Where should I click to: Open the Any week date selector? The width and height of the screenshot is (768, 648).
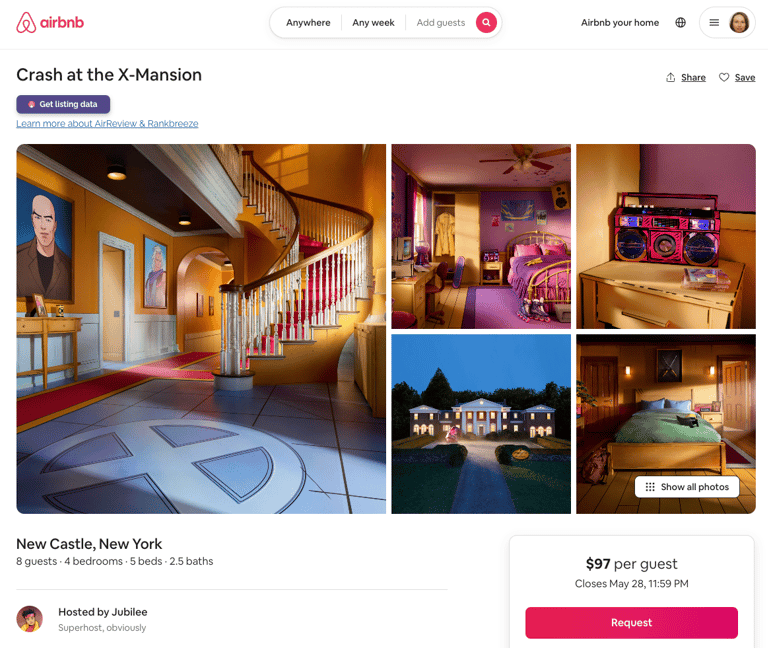[x=373, y=23]
